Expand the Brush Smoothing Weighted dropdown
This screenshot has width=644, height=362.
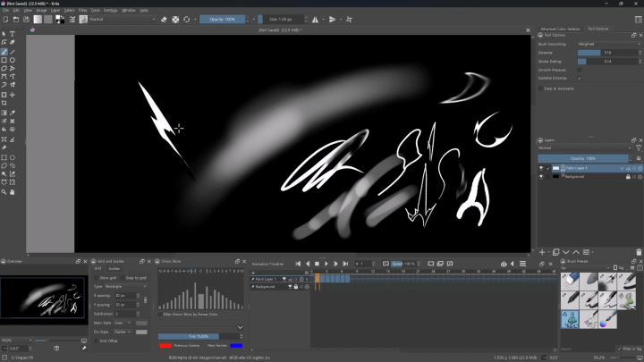point(606,43)
